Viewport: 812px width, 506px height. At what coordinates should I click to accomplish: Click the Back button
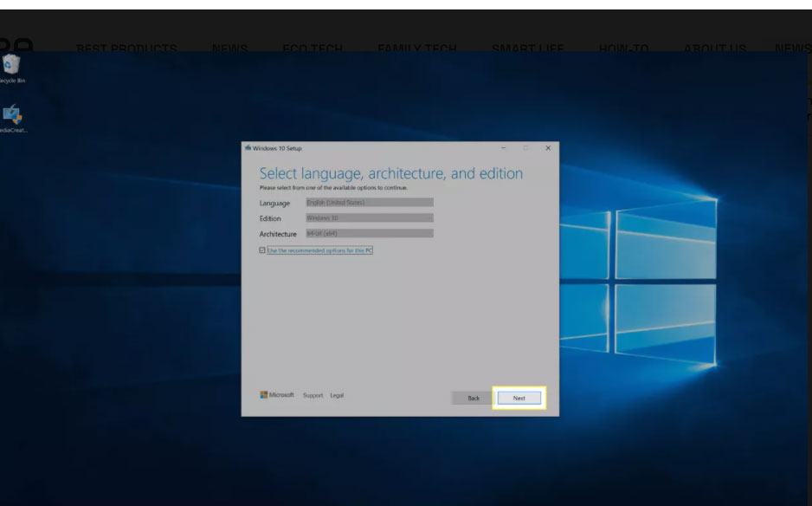[474, 399]
